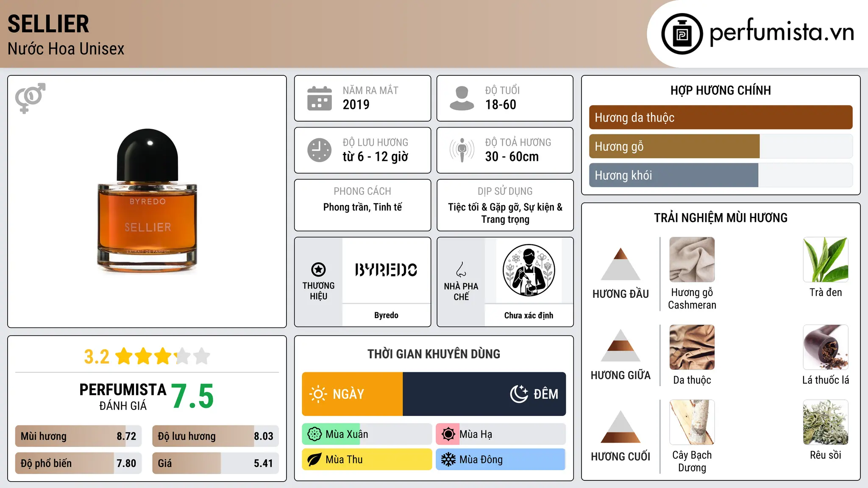The width and height of the screenshot is (868, 488).
Task: Click the spring flower icon
Action: (x=314, y=434)
